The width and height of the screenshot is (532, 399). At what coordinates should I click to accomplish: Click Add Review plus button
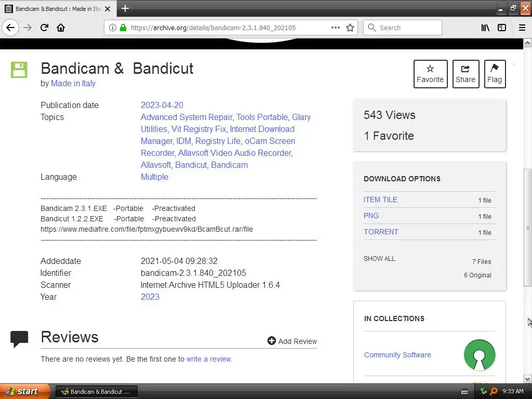(x=292, y=341)
